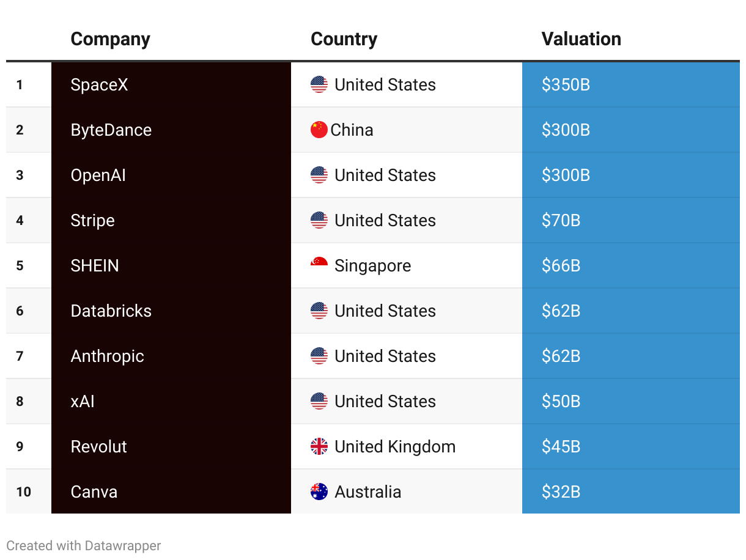Click rank number 10 in the table
This screenshot has width=746, height=560.
click(24, 492)
